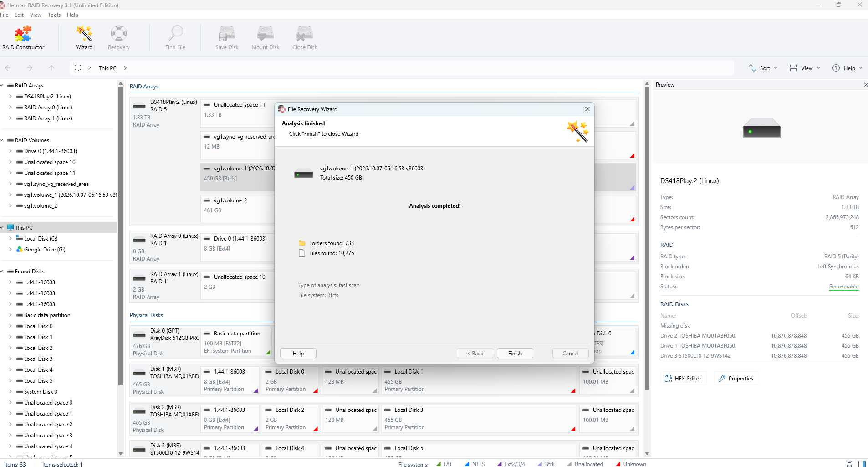868x467 pixels.
Task: Launch the Wizard from the toolbar
Action: [x=84, y=38]
